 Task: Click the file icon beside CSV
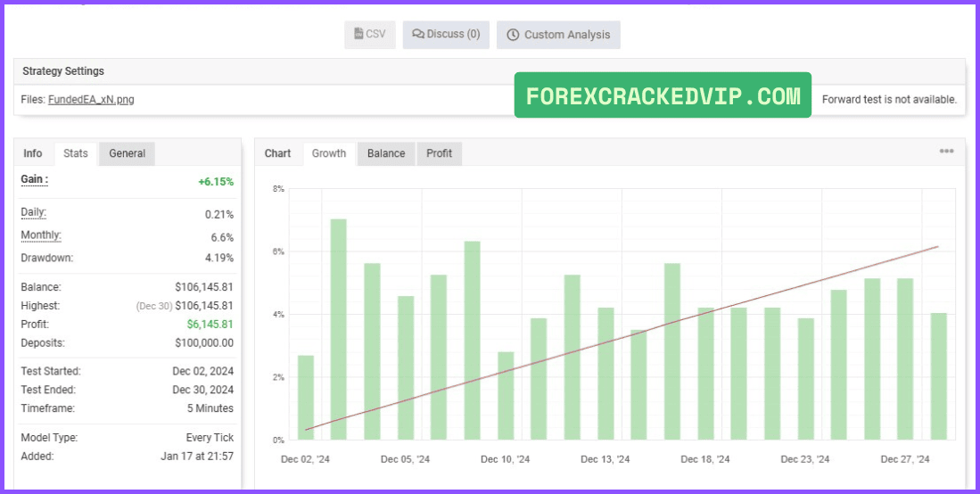(x=358, y=34)
